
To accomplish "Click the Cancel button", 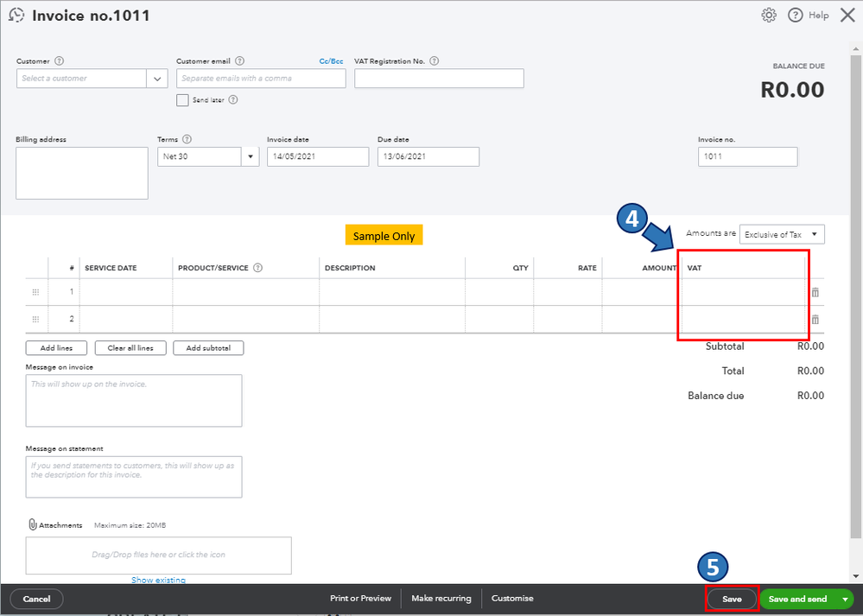I will click(x=36, y=599).
